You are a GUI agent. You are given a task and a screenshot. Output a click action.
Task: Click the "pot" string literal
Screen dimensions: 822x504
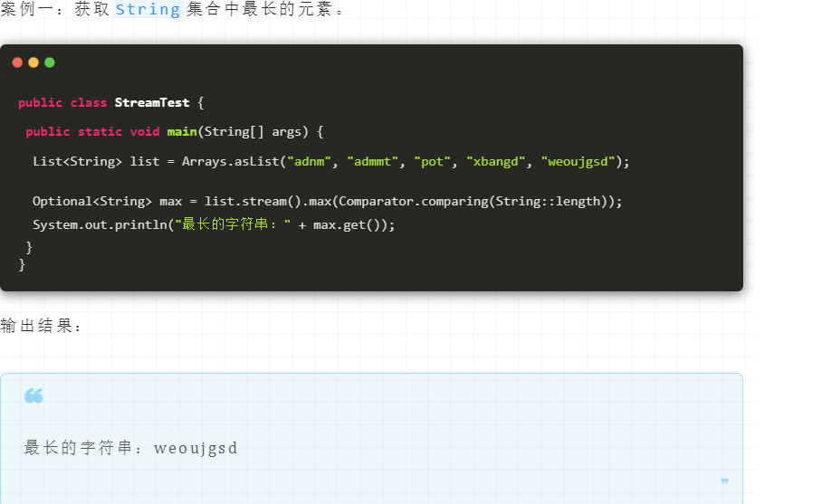433,161
